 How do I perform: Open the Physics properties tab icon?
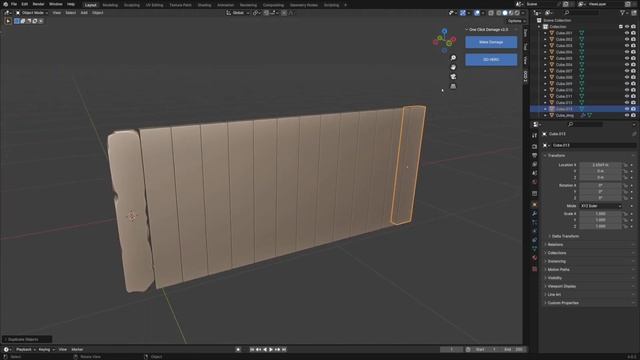534,231
